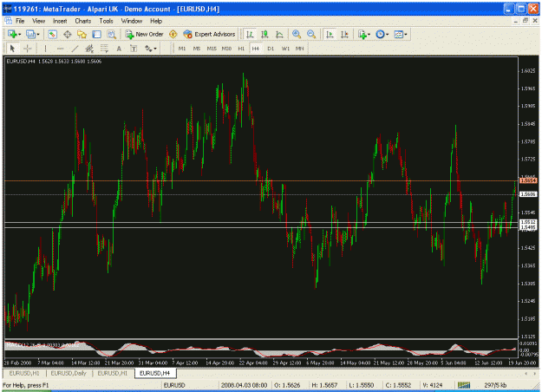Screen dimensions: 542x392
Task: Expand the Profiles dropdown arrow
Action: pyautogui.click(x=37, y=34)
